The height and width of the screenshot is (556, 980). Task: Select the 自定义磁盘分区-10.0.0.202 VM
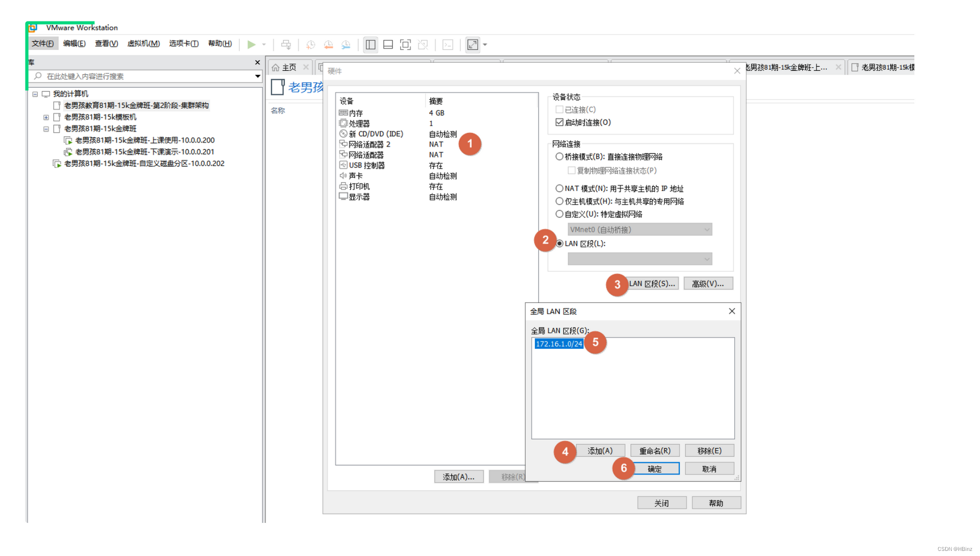pyautogui.click(x=144, y=164)
